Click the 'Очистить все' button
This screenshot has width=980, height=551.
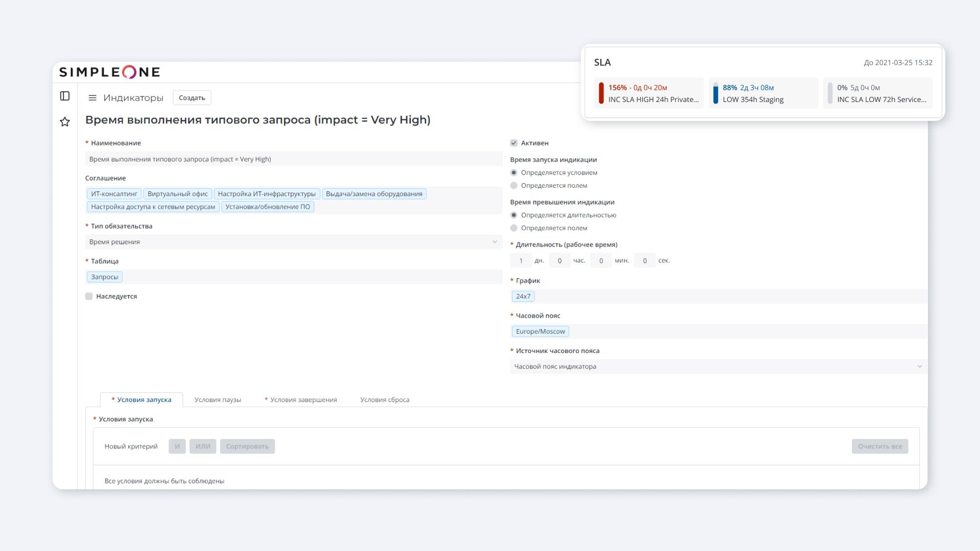click(880, 445)
